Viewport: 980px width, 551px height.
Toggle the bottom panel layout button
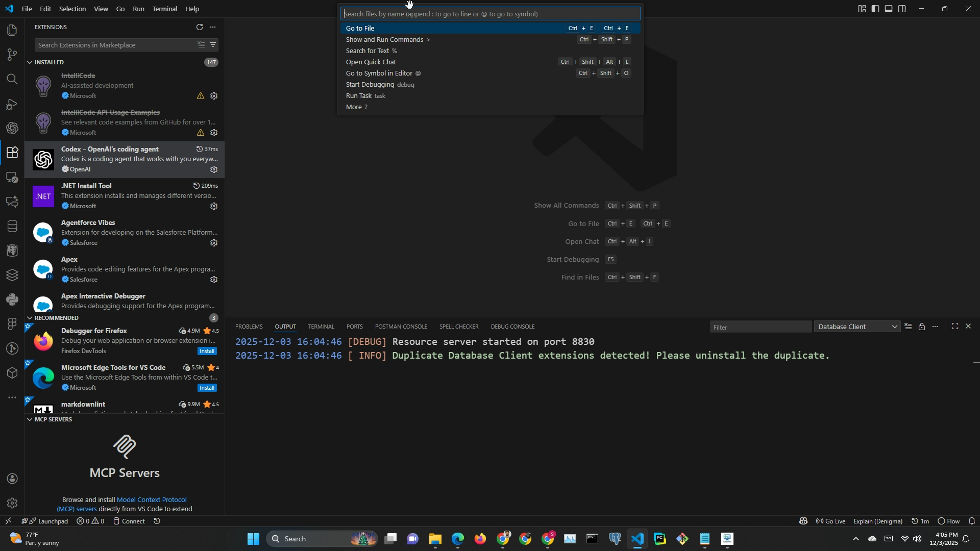[x=889, y=9]
